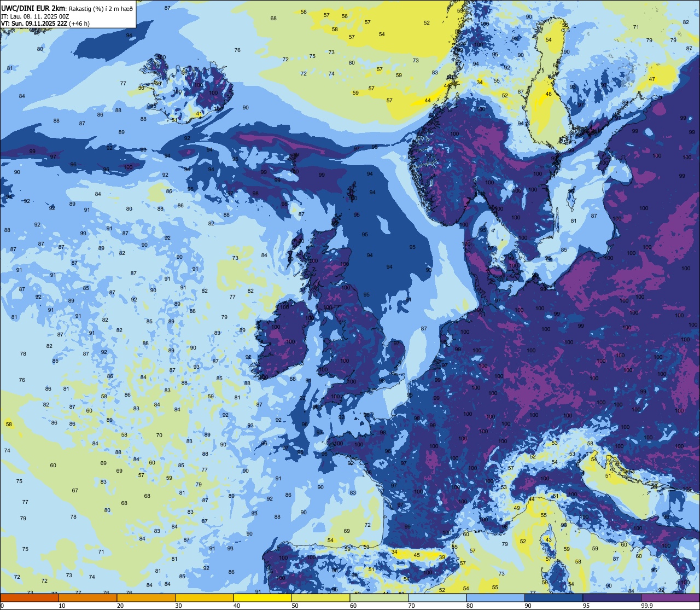Click the legend tick label '20'
The height and width of the screenshot is (610, 700).
(x=120, y=606)
